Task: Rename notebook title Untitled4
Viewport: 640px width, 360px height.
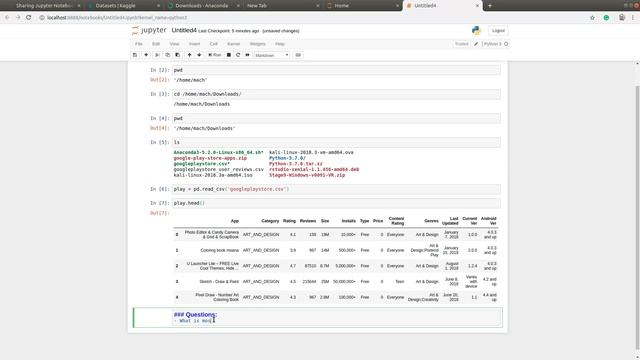Action: [184, 31]
